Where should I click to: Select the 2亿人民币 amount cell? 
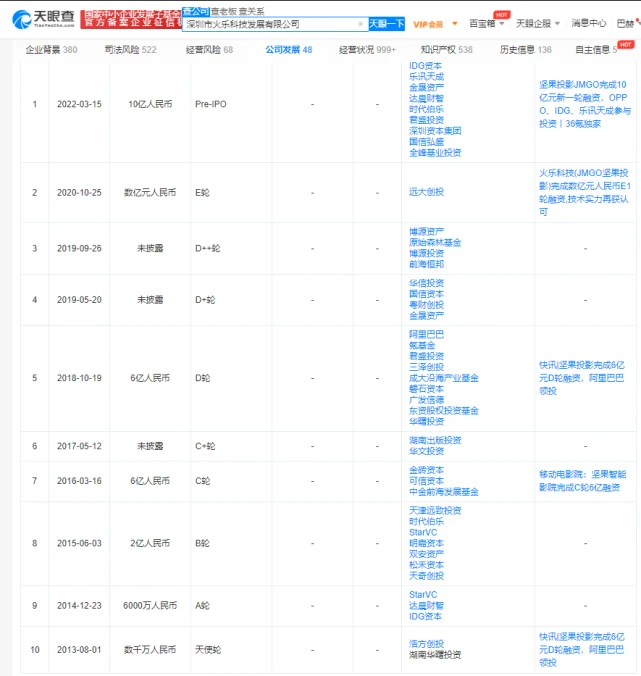[x=150, y=543]
